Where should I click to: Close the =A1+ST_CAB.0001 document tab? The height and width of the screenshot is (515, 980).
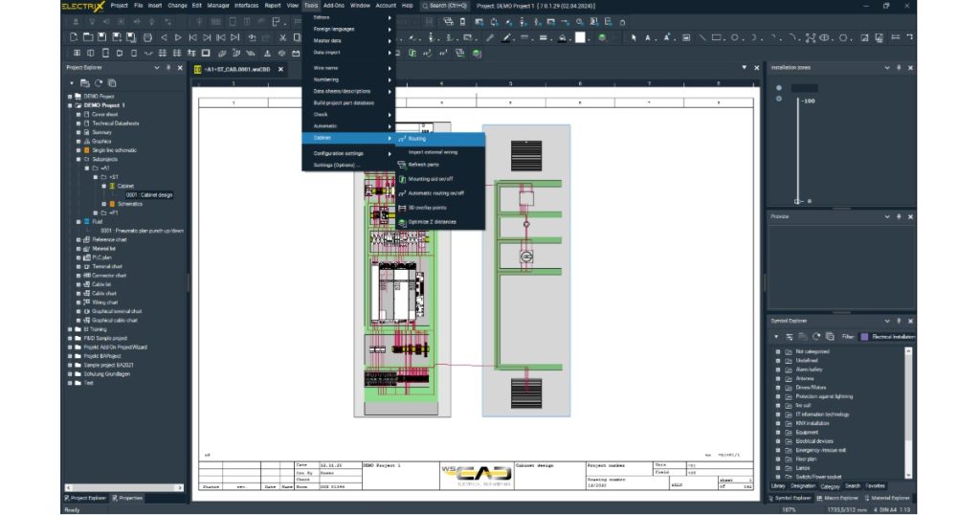(x=280, y=69)
